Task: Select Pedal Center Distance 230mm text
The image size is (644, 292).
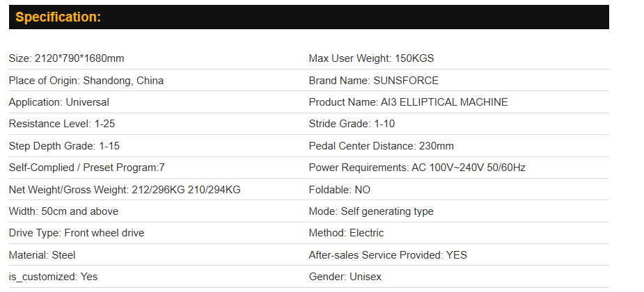Action: [x=381, y=146]
